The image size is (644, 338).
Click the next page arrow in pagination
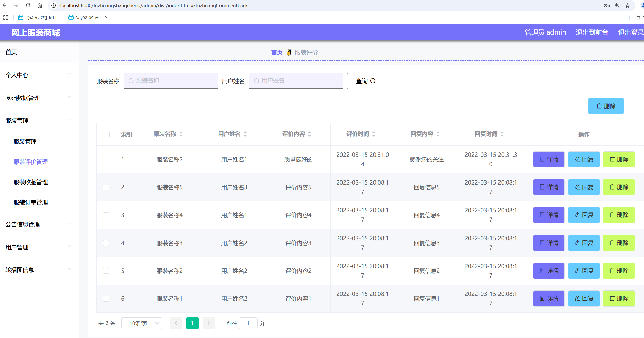point(208,323)
